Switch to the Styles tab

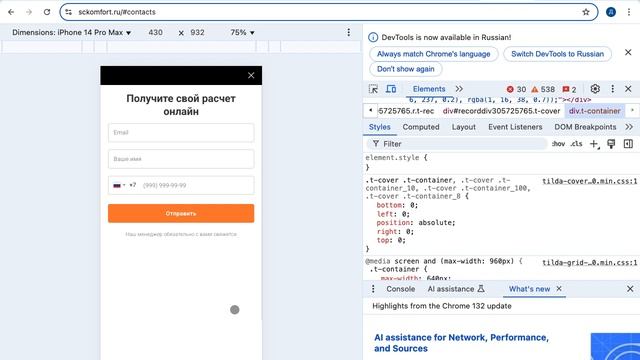pos(380,127)
